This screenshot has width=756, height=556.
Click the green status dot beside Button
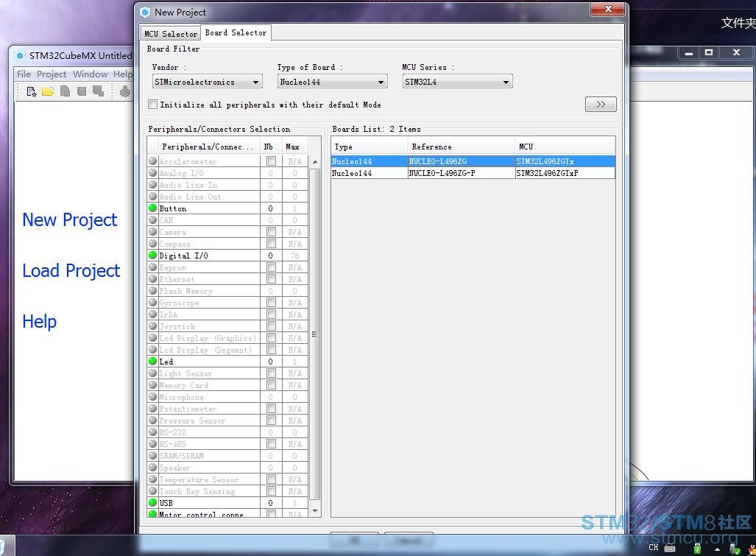click(153, 208)
